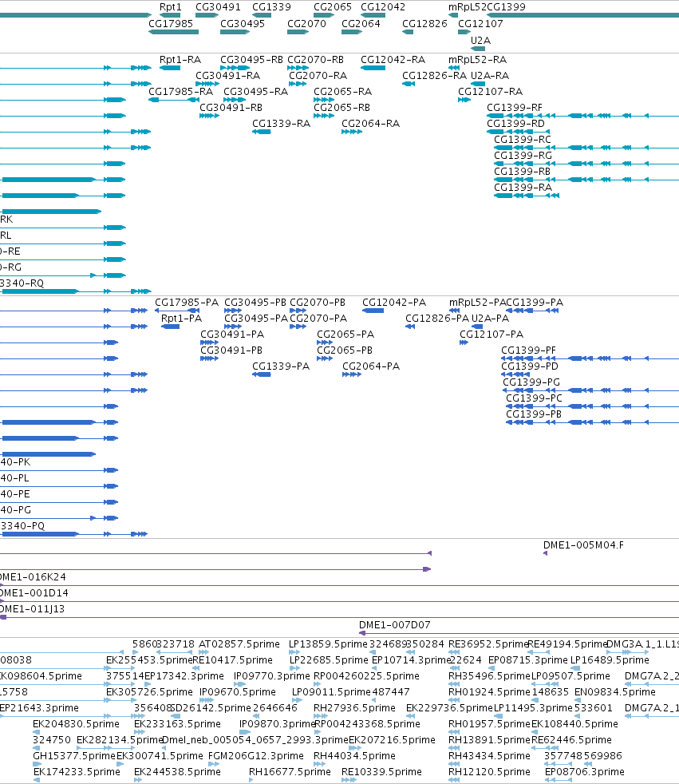Select the CG12107-PA protein label
The image size is (679, 784).
[x=491, y=335]
